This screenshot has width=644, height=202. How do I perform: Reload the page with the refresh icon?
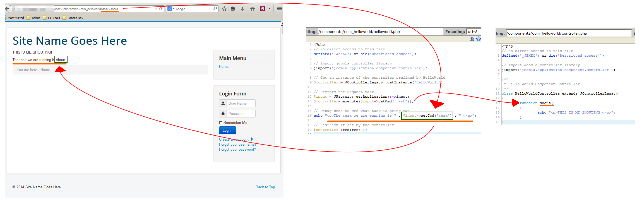[161, 9]
